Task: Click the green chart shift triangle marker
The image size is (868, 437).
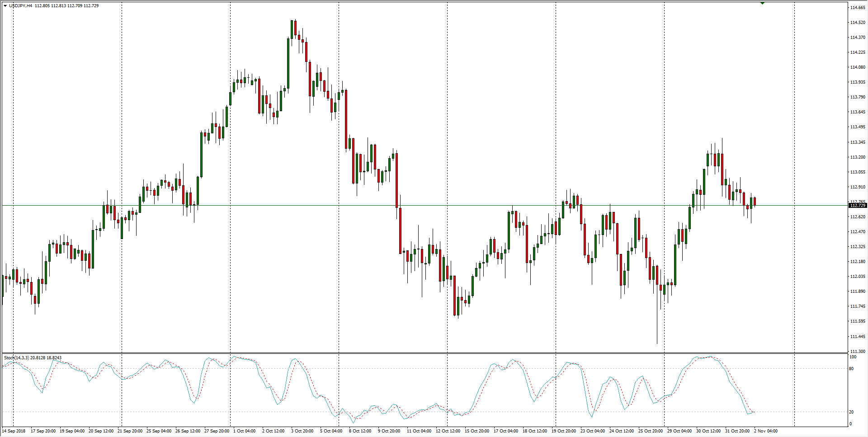Action: pyautogui.click(x=762, y=3)
